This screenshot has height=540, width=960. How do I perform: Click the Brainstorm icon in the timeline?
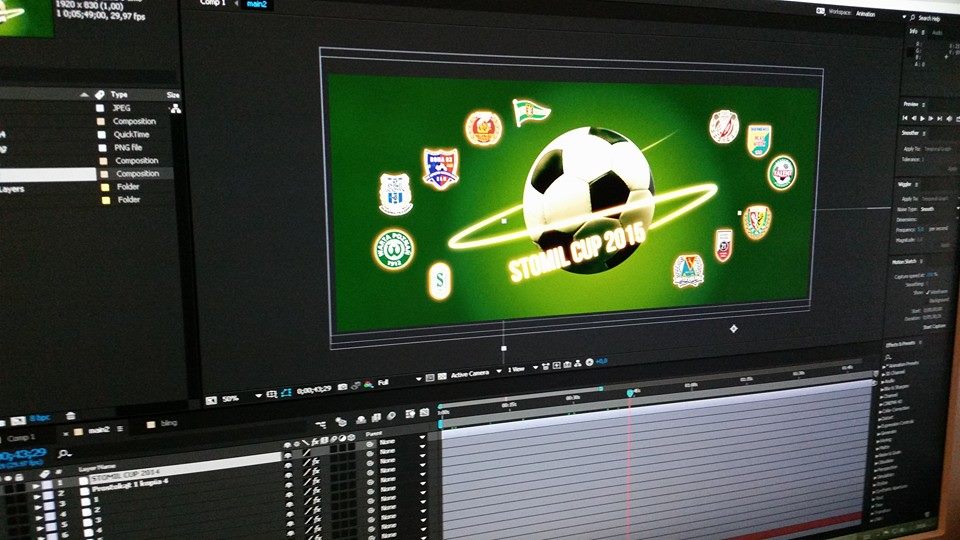[x=410, y=414]
